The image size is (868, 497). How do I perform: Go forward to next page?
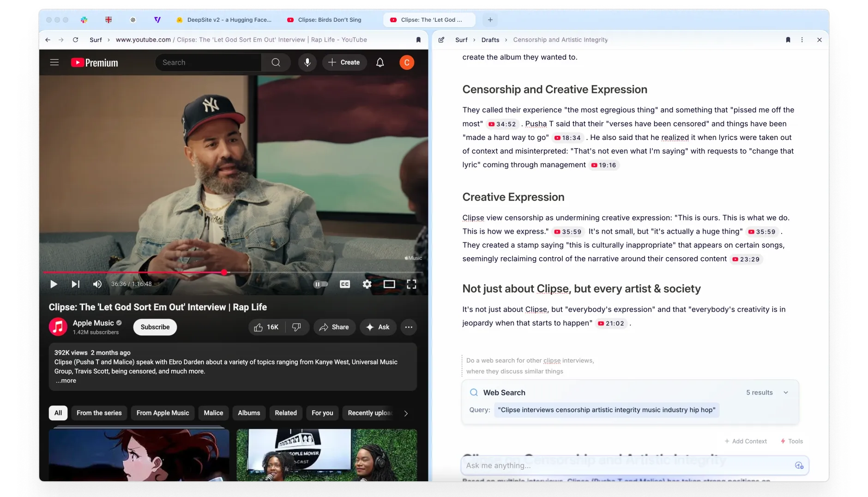(61, 40)
